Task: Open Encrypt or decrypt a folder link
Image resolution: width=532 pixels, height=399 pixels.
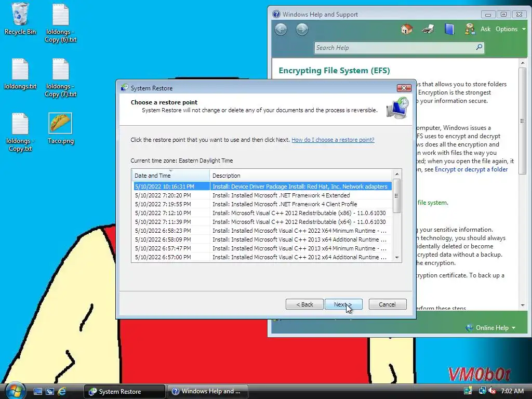Action: click(471, 169)
